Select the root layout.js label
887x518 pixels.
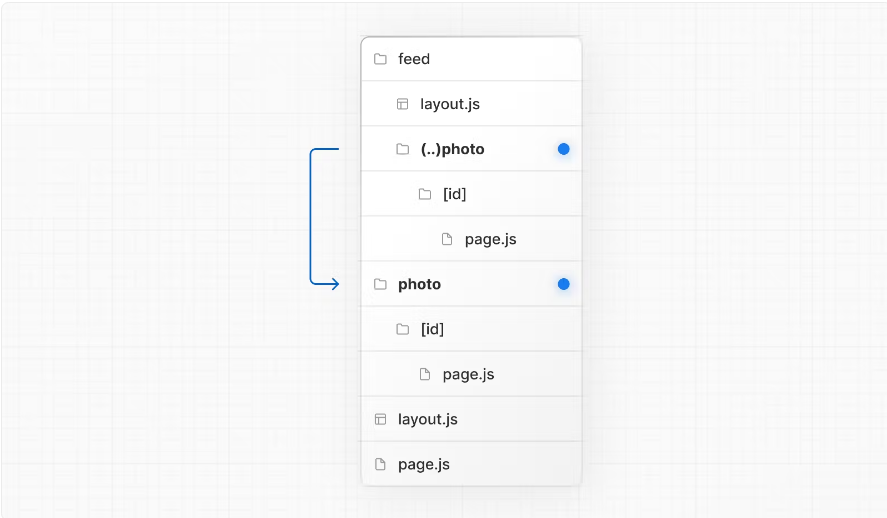[x=427, y=419]
